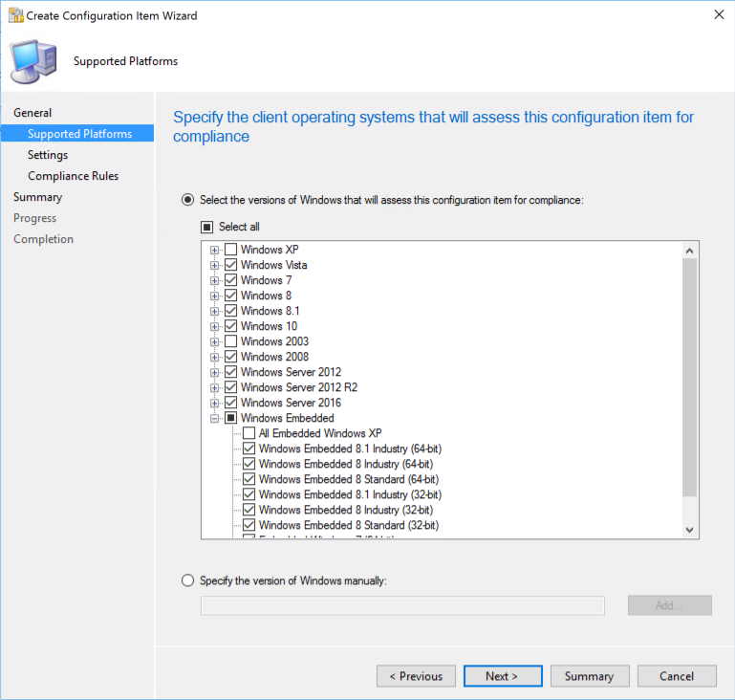735x700 pixels.
Task: Close the Create Configuration Item Wizard
Action: click(719, 15)
